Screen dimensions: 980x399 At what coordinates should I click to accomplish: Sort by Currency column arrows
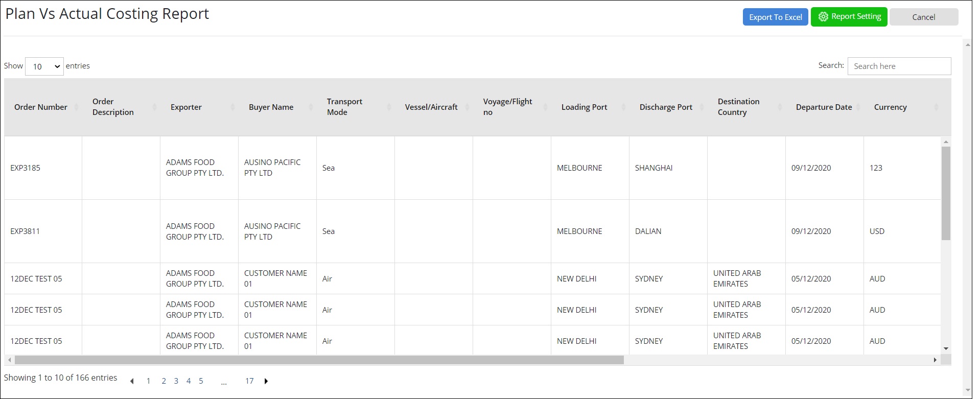937,107
